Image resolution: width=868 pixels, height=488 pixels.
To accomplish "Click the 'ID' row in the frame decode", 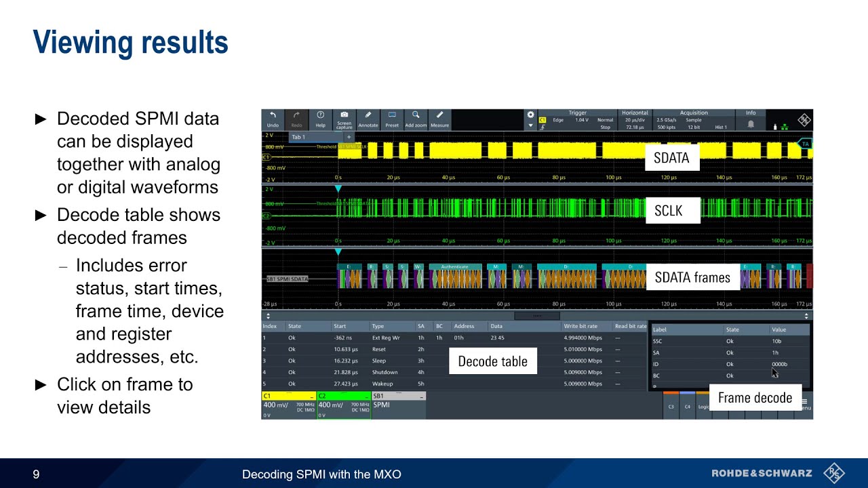I will click(730, 364).
